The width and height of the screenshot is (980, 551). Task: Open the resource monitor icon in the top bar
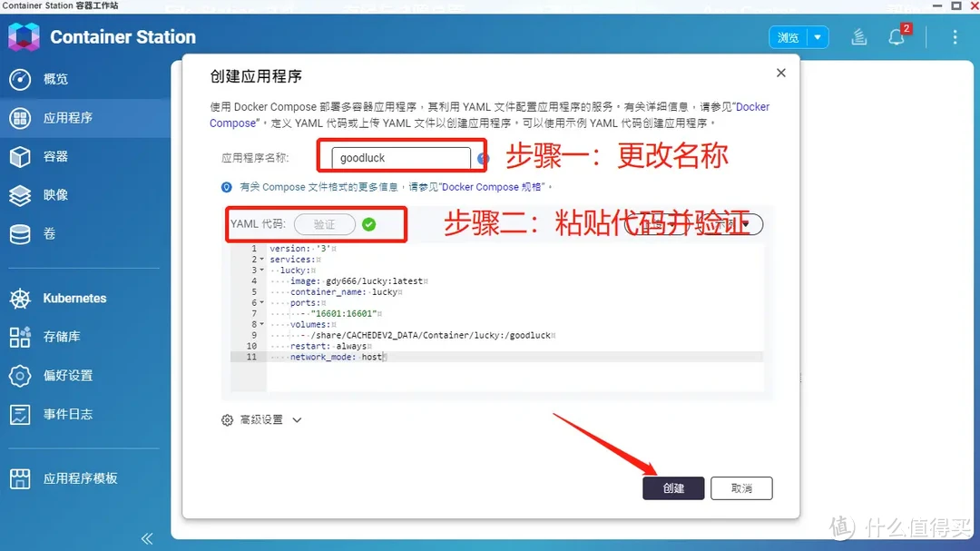coord(858,36)
